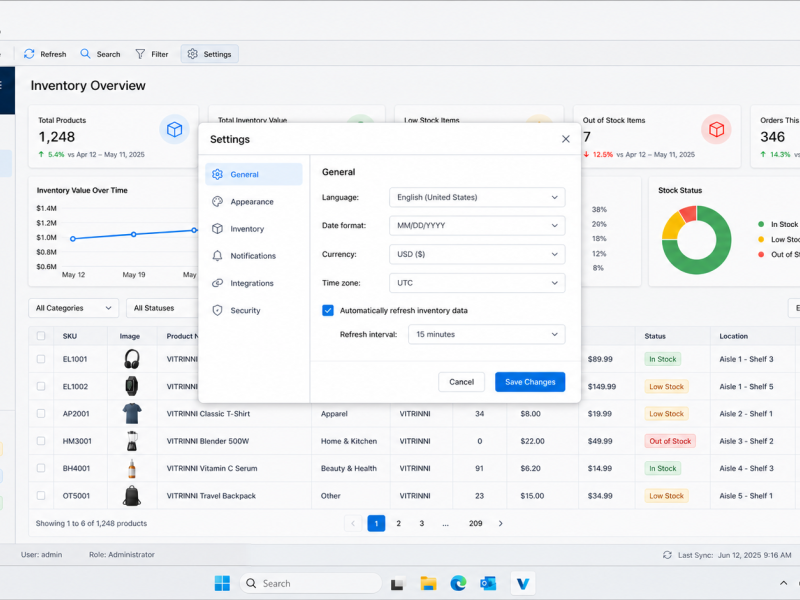Open the Refresh interval dropdown
800x600 pixels.
pyautogui.click(x=487, y=335)
